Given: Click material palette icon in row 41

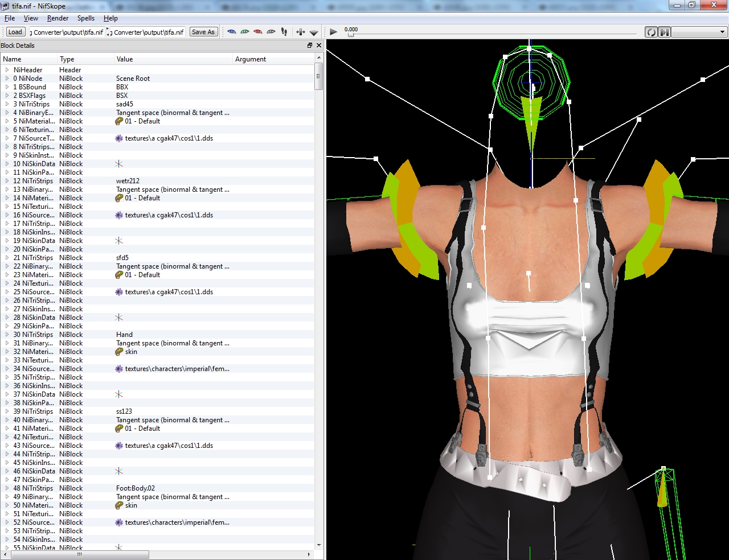Looking at the screenshot, I should tap(119, 429).
